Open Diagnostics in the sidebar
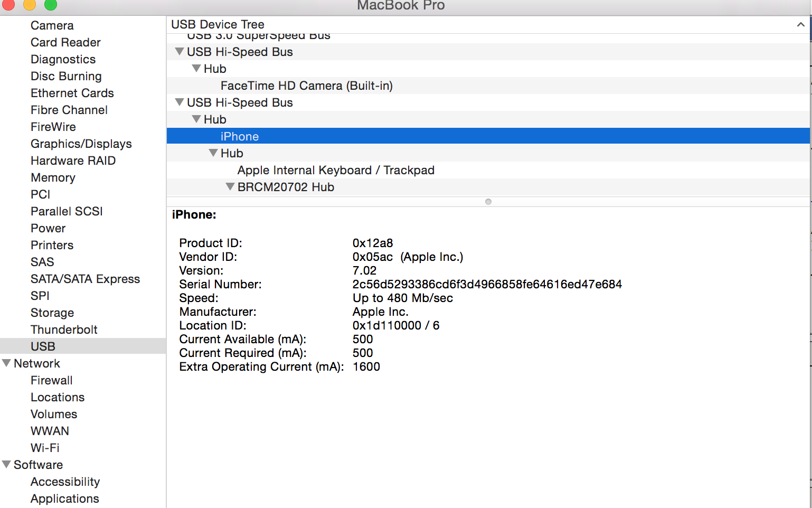 63,59
